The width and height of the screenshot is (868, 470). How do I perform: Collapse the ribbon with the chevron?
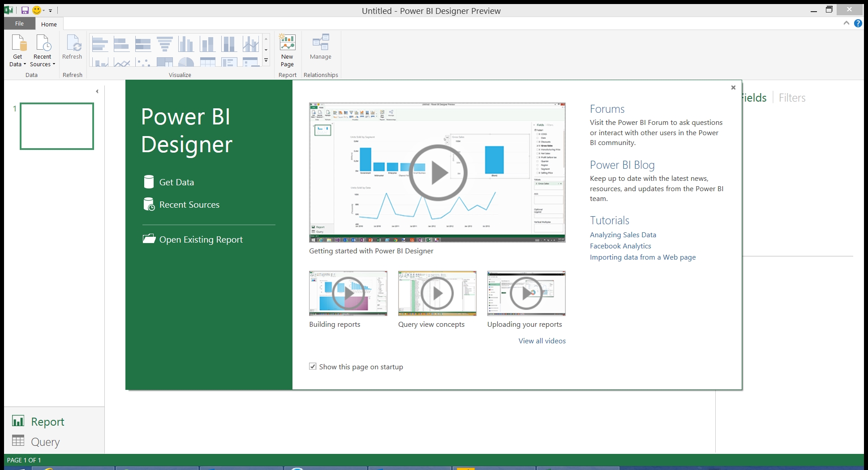pyautogui.click(x=846, y=23)
